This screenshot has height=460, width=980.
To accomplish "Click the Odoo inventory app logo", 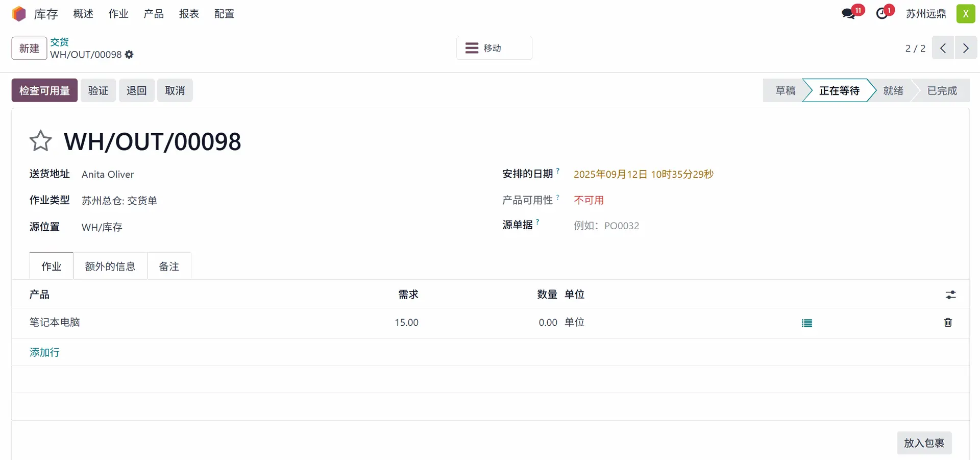I will 19,14.
